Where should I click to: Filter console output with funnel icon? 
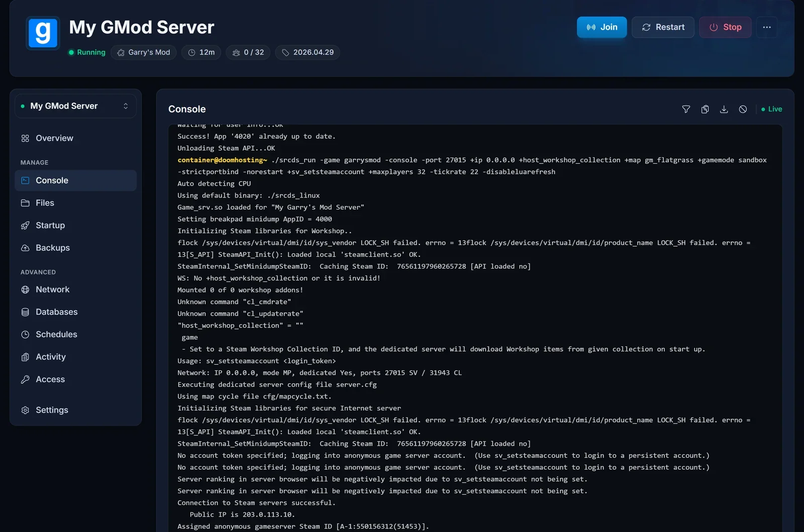(686, 109)
